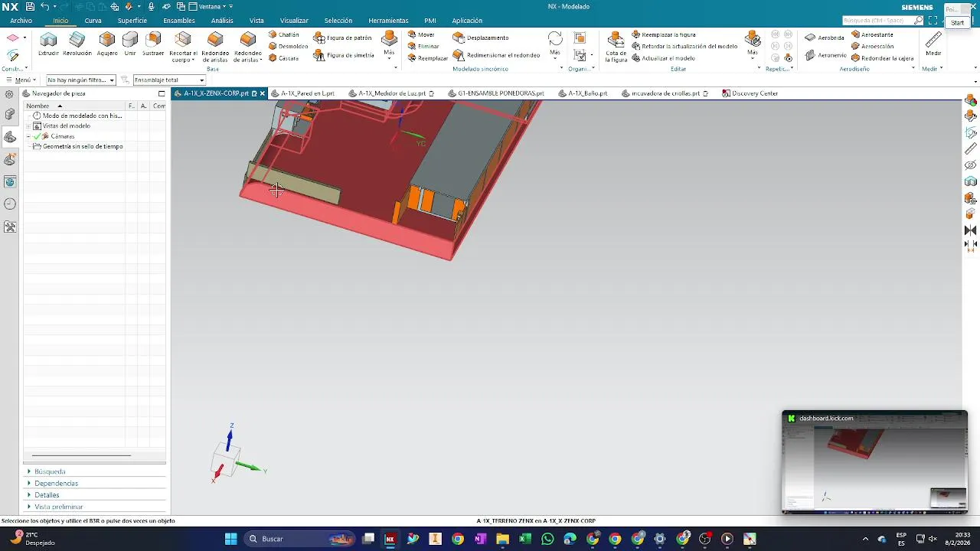The height and width of the screenshot is (551, 980).
Task: Click Redondear la cajera
Action: click(x=882, y=58)
